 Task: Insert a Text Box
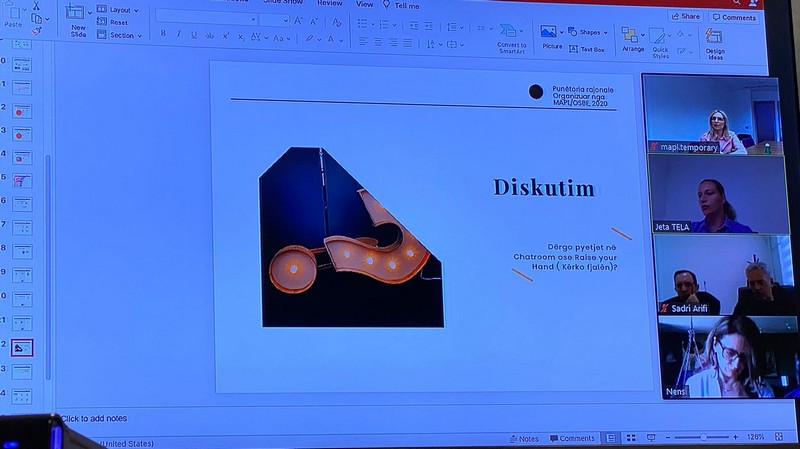[x=587, y=49]
